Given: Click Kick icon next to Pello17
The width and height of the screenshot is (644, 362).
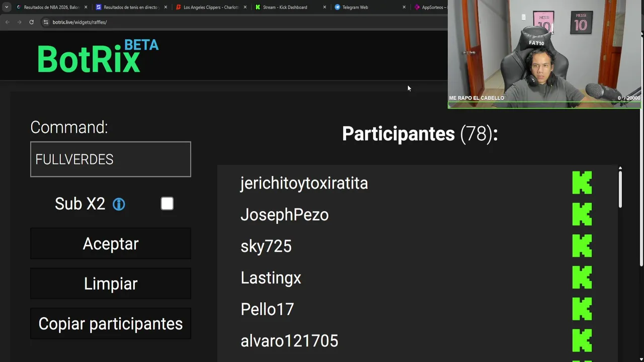Looking at the screenshot, I should click(x=582, y=309).
